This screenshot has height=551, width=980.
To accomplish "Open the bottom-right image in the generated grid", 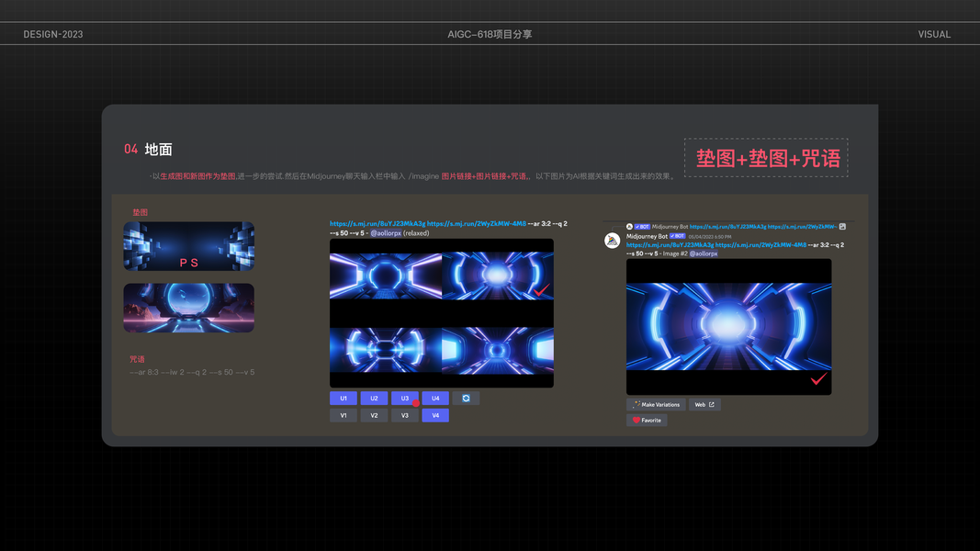I will 498,350.
